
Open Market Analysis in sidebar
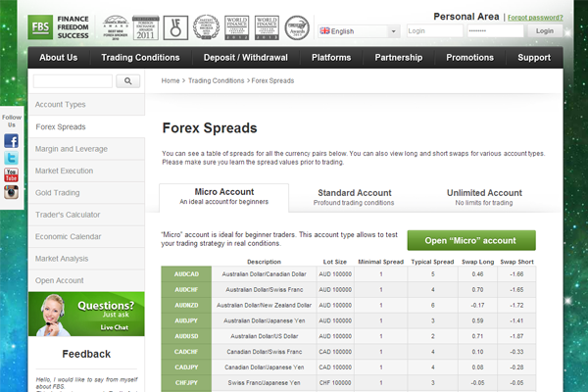click(86, 259)
